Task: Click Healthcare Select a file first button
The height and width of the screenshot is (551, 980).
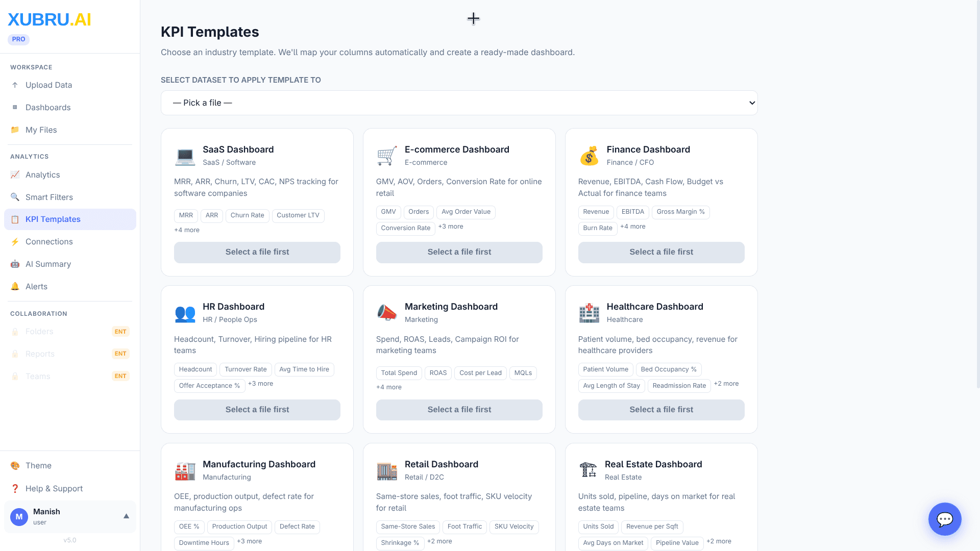Action: pyautogui.click(x=661, y=410)
